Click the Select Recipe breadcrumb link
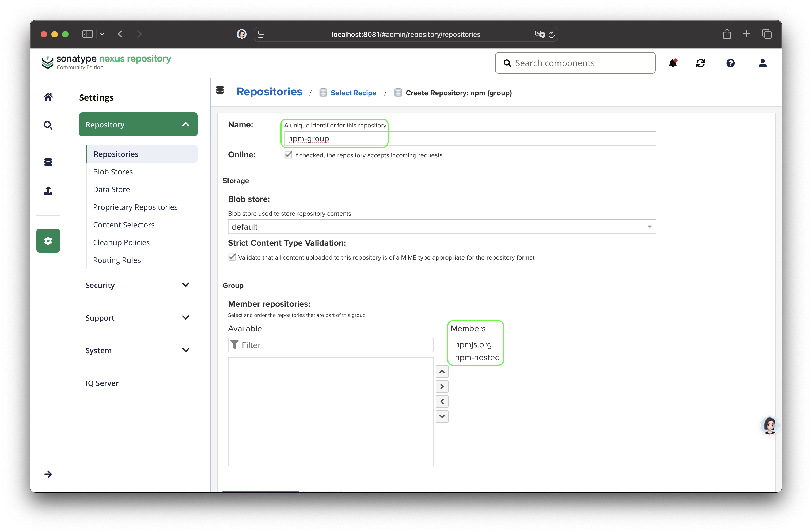Image resolution: width=812 pixels, height=532 pixels. (x=354, y=93)
